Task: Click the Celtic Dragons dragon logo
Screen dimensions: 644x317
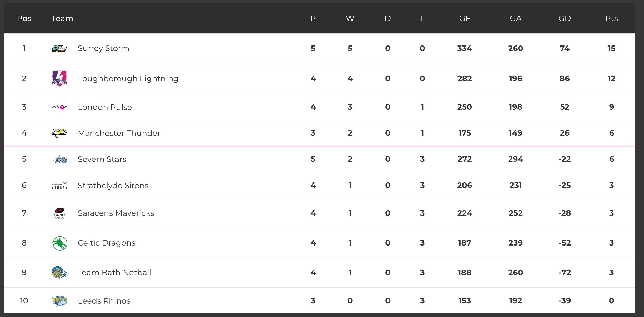Action: (60, 243)
